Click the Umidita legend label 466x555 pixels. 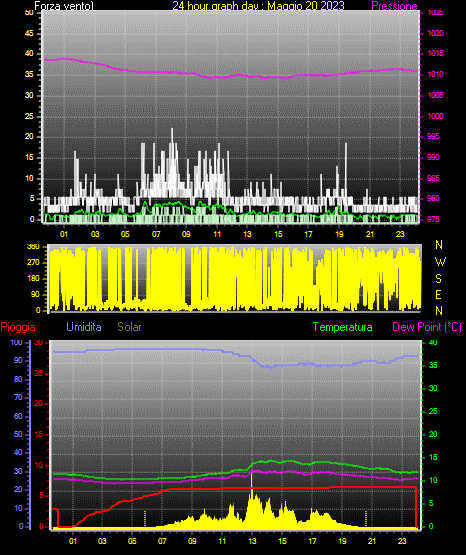click(x=84, y=327)
